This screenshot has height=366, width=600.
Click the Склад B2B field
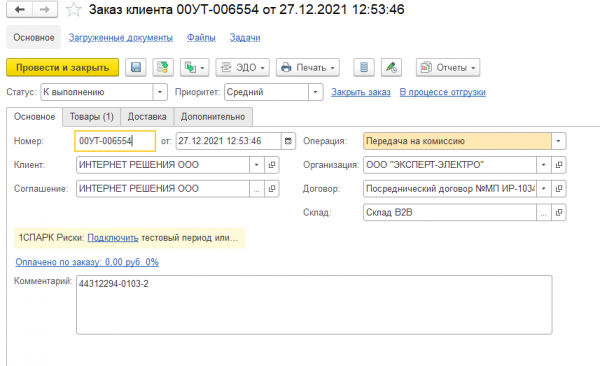click(450, 212)
